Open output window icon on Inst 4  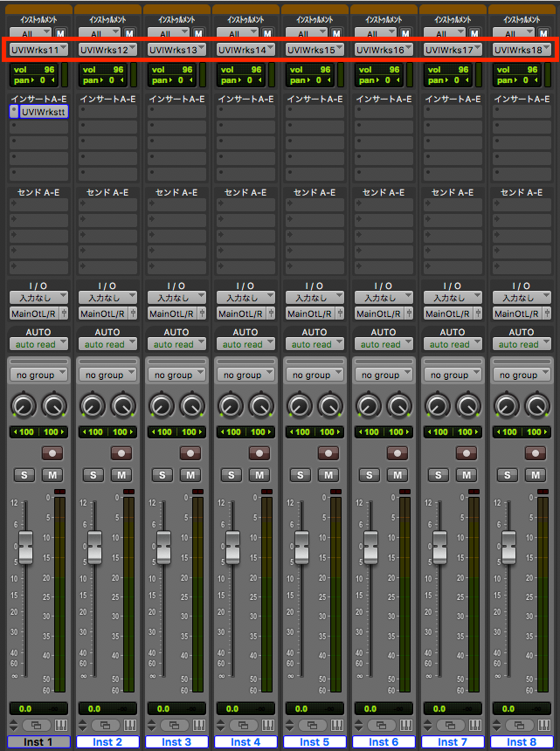pyautogui.click(x=243, y=725)
